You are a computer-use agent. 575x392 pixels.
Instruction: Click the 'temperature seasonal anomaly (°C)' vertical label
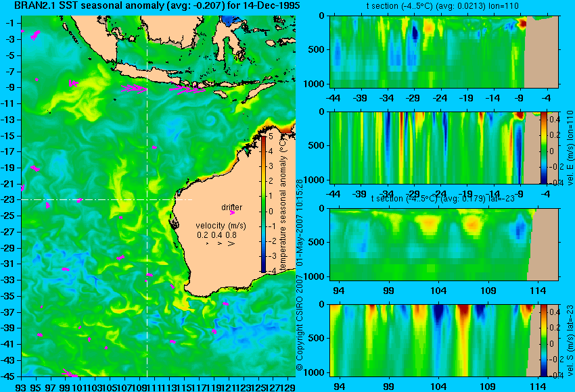point(283,204)
